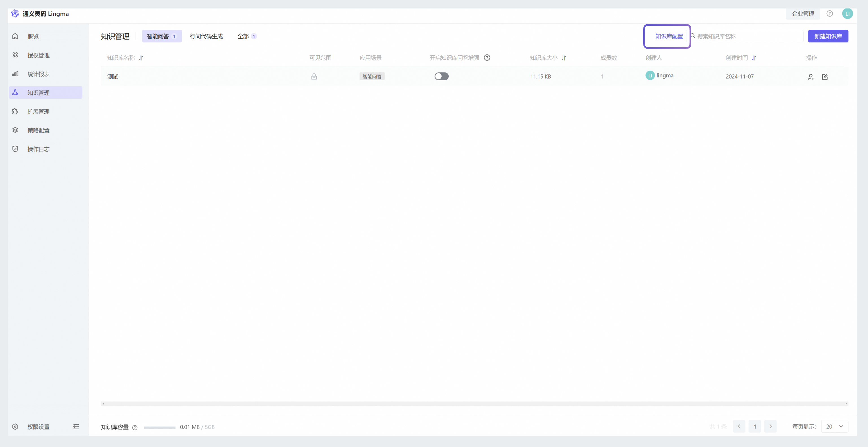Click the 知识库容量 usage progress bar

pos(160,428)
